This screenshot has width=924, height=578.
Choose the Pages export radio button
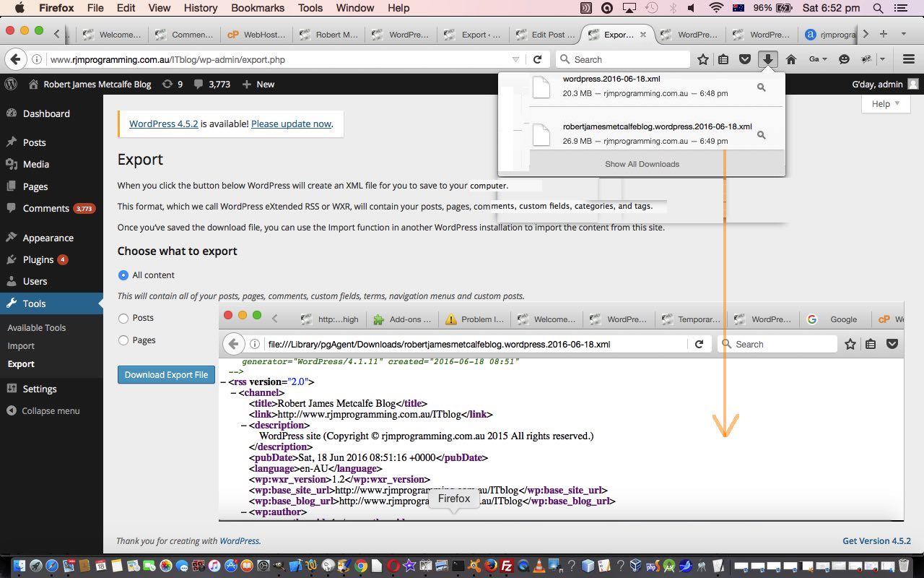(x=123, y=340)
